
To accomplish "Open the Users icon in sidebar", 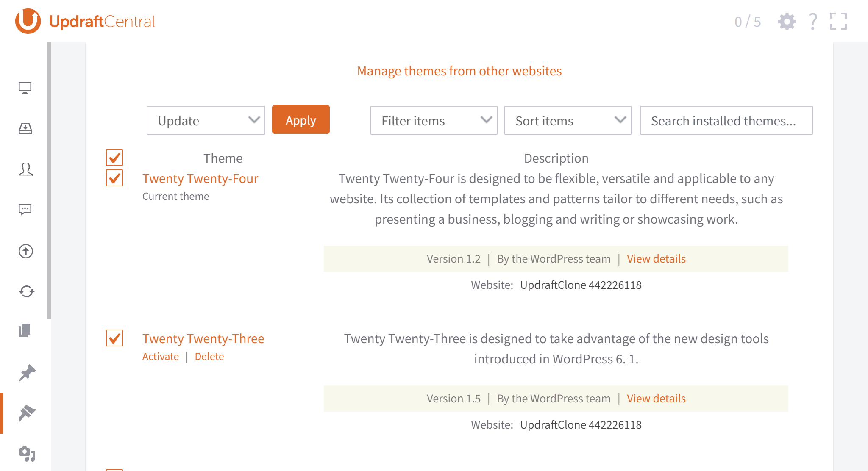I will coord(25,169).
